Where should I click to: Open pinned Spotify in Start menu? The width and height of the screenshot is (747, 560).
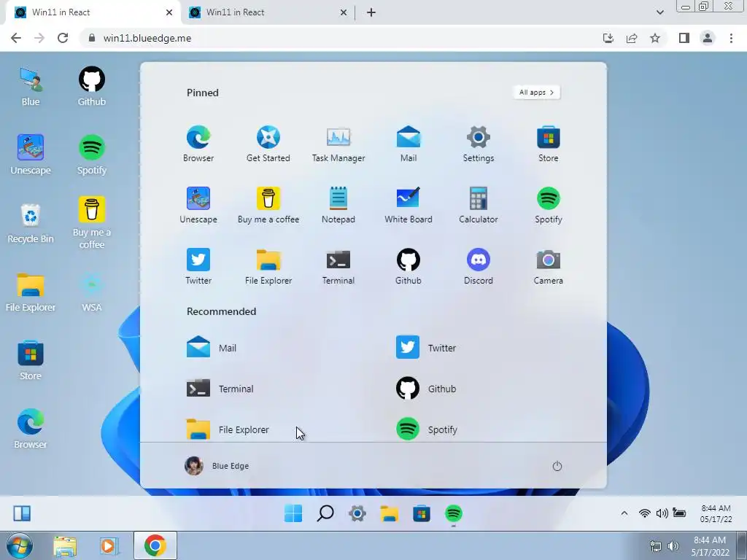pyautogui.click(x=549, y=205)
